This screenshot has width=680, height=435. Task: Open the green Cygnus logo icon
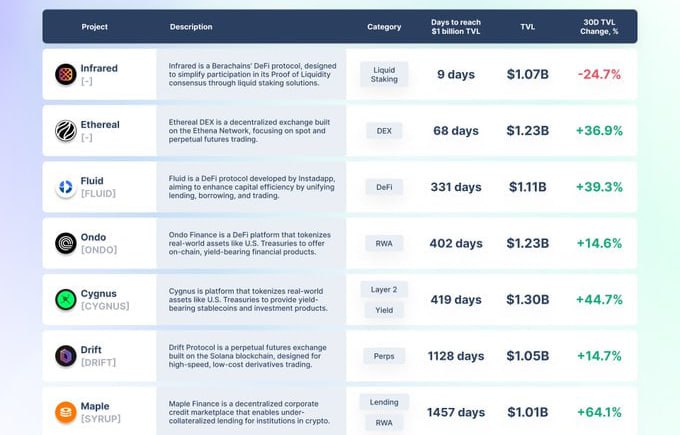66,299
